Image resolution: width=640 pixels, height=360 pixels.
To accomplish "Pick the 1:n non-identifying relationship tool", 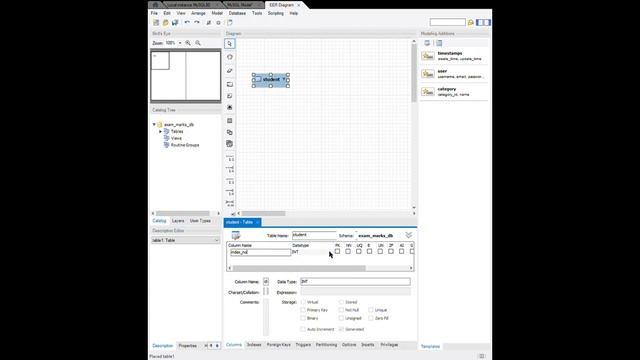I will [x=230, y=169].
